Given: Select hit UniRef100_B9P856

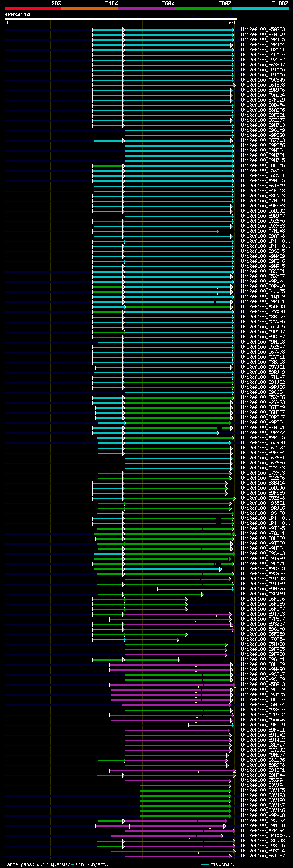Looking at the screenshot, I should (263, 146).
